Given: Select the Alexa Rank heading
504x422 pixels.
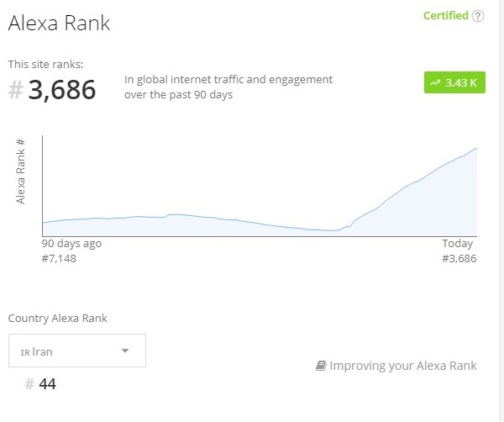Looking at the screenshot, I should coord(59,24).
